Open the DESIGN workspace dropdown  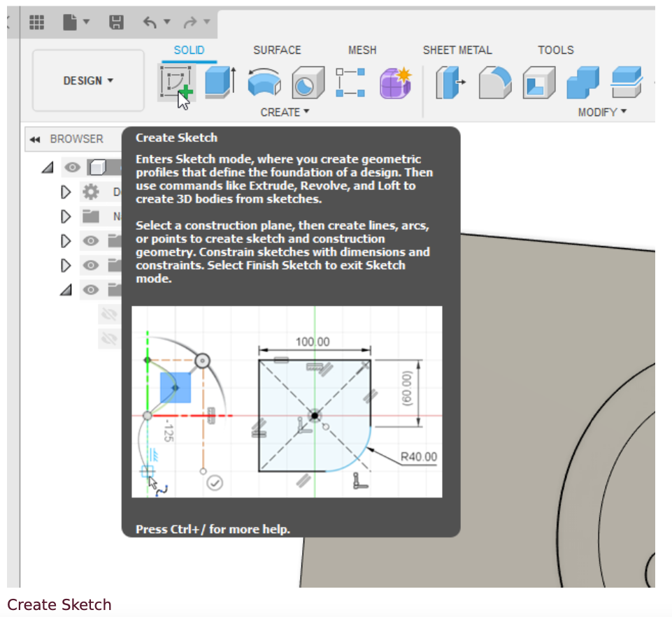point(88,80)
